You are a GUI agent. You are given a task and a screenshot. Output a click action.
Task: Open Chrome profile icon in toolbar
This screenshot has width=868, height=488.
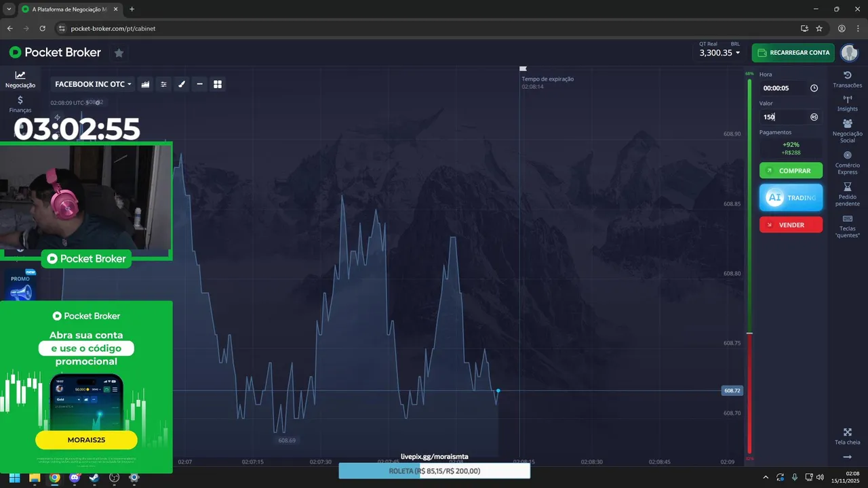[x=842, y=28]
